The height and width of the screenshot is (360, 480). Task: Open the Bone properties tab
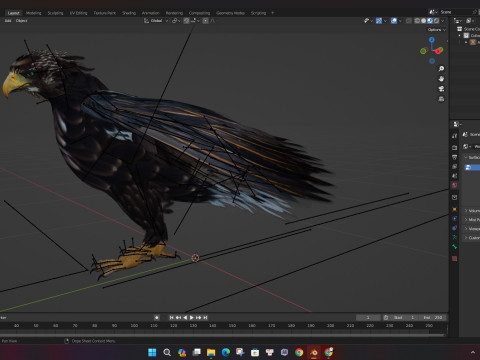tap(454, 247)
